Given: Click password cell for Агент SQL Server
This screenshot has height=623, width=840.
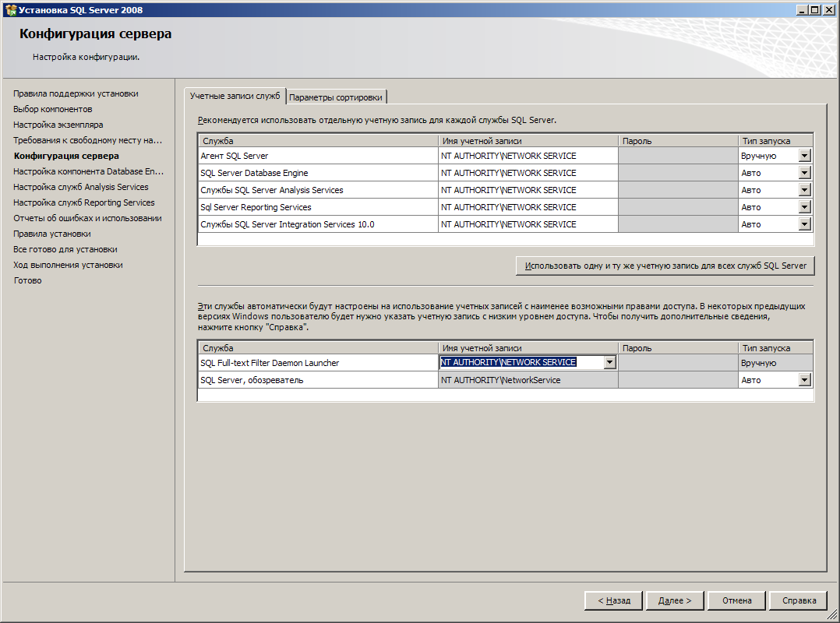Looking at the screenshot, I should pyautogui.click(x=678, y=156).
